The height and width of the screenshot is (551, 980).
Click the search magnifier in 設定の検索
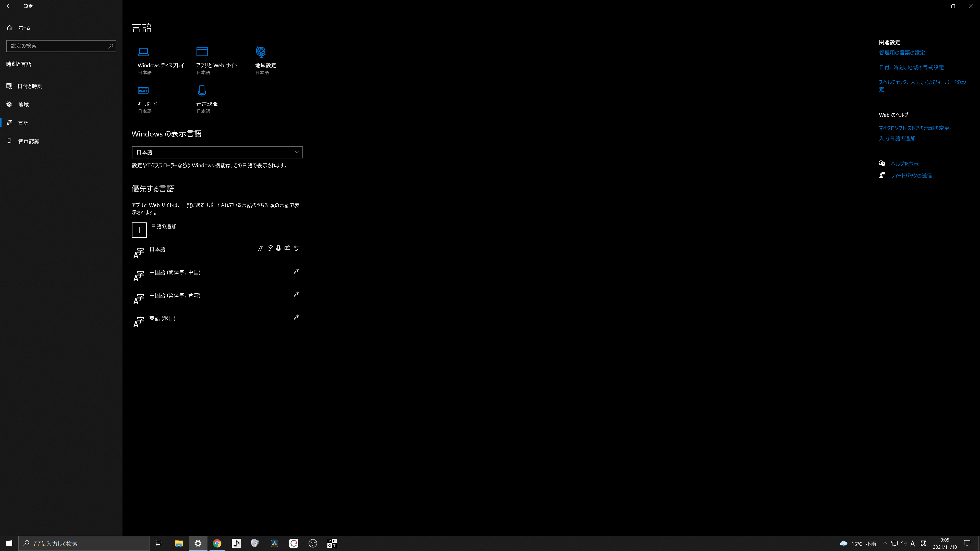[x=110, y=46]
